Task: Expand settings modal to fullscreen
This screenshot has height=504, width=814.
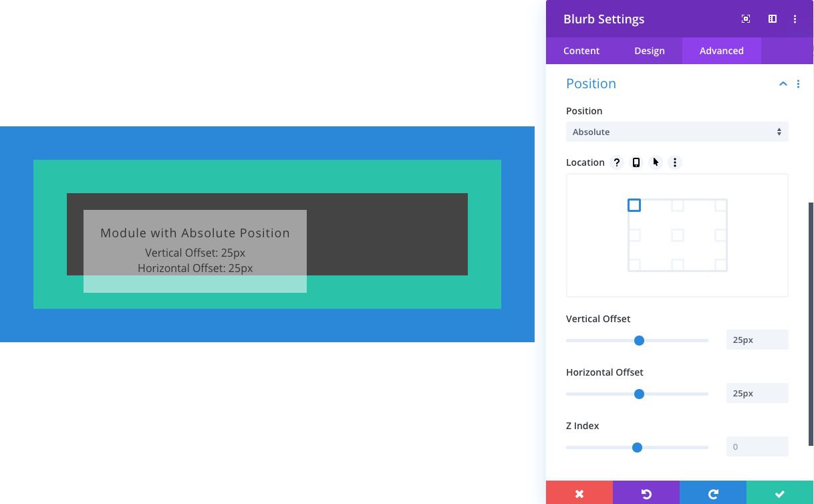Action: (x=745, y=19)
